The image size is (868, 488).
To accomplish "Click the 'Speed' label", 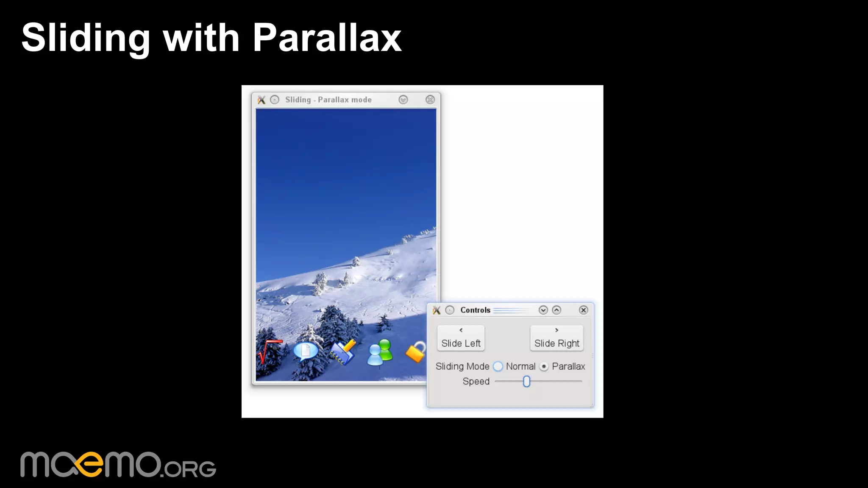I will click(x=476, y=382).
